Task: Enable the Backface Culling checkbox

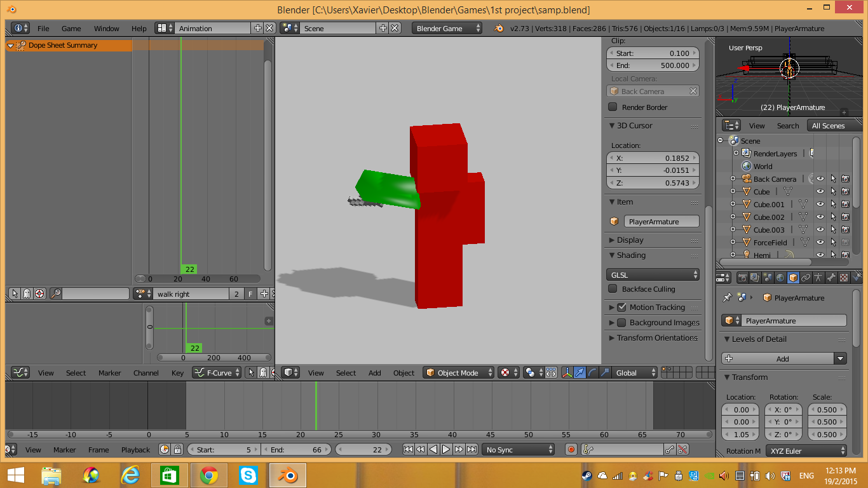Action: pyautogui.click(x=613, y=288)
